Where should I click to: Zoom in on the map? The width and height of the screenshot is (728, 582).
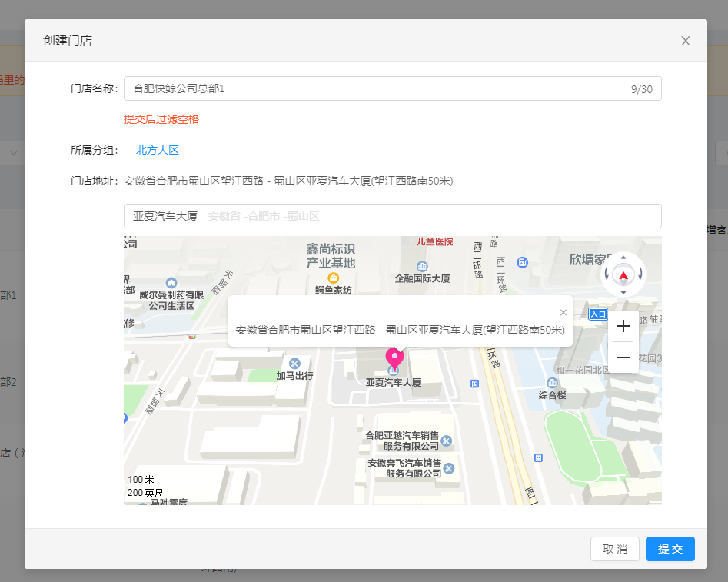point(623,326)
